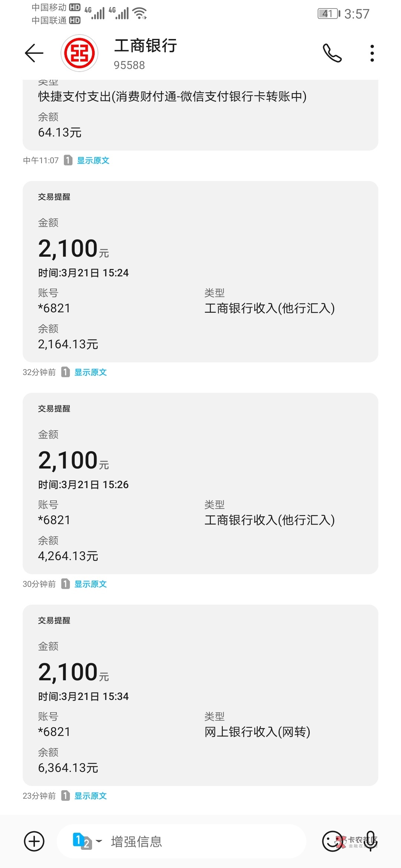The width and height of the screenshot is (401, 868).
Task: Tap the 工商银行 contact title
Action: [x=145, y=46]
